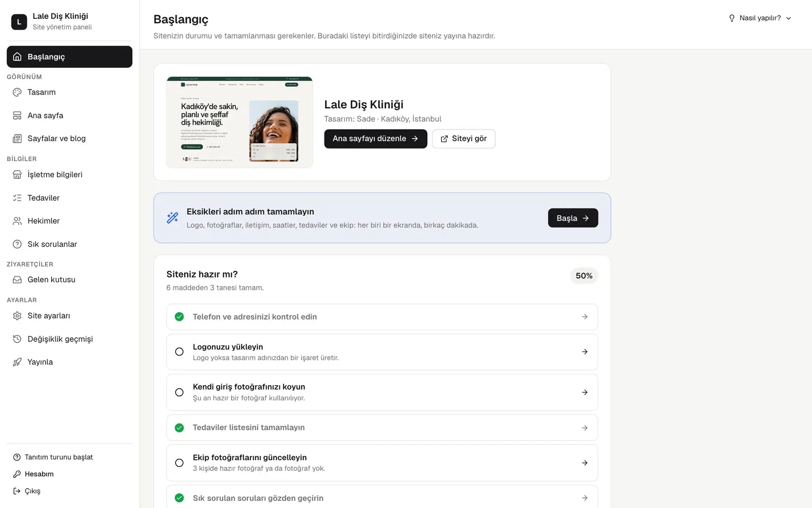
Task: Open Tasarım via its palette icon
Action: (17, 92)
